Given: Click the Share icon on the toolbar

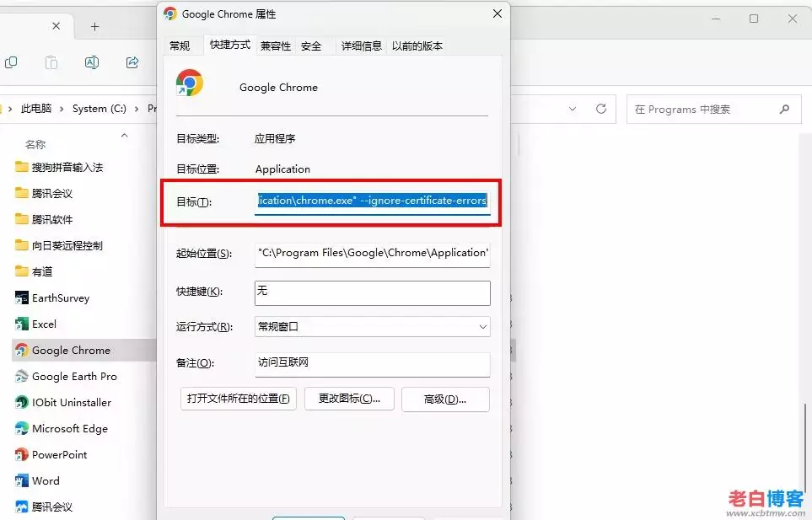Looking at the screenshot, I should pyautogui.click(x=132, y=62).
